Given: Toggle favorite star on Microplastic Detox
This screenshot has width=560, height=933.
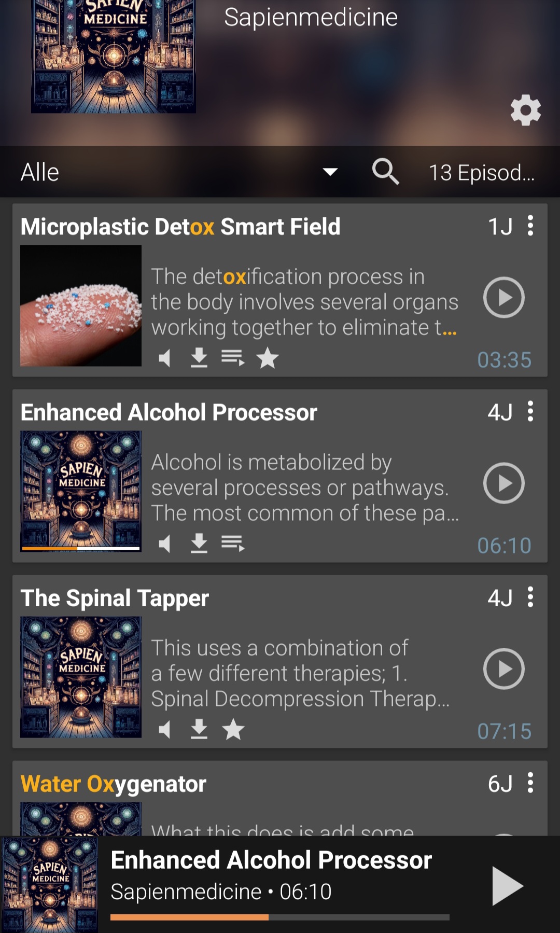Looking at the screenshot, I should coord(268,358).
